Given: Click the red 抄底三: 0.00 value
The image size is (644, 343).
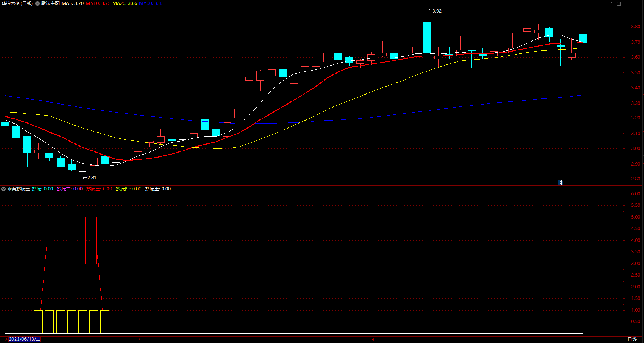Looking at the screenshot, I should (99, 189).
